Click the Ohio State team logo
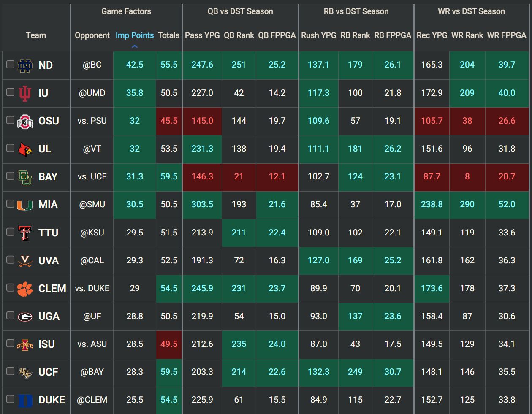Image resolution: width=532 pixels, height=414 pixels. (x=25, y=122)
